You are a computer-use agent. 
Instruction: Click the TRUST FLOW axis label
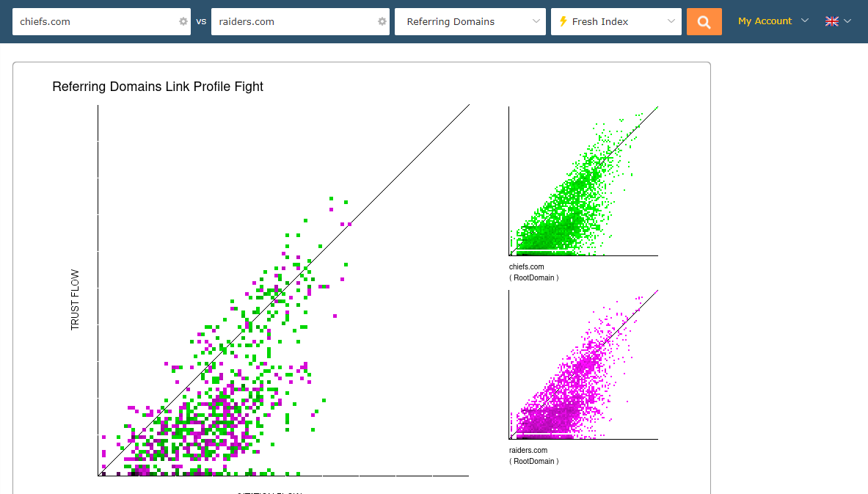pos(75,300)
